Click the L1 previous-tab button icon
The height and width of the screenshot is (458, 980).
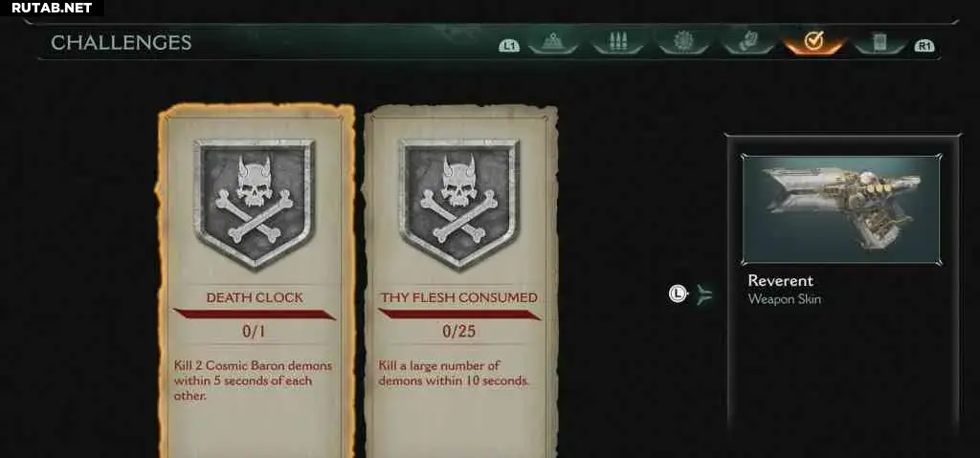point(509,46)
